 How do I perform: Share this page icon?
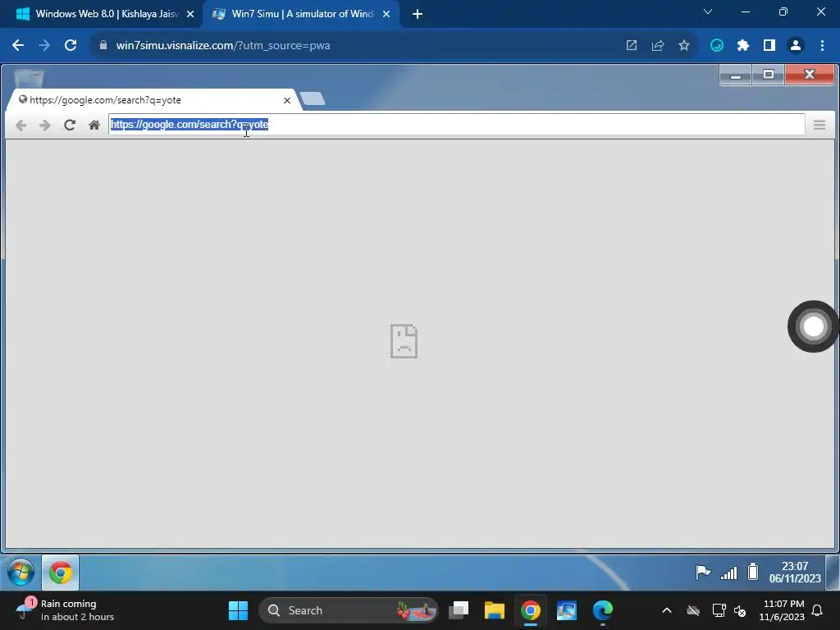658,46
